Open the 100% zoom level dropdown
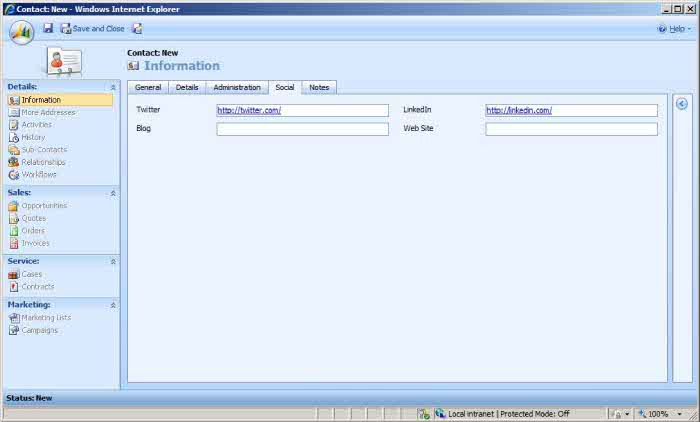Screen dimensions: 700x422 click(661, 414)
